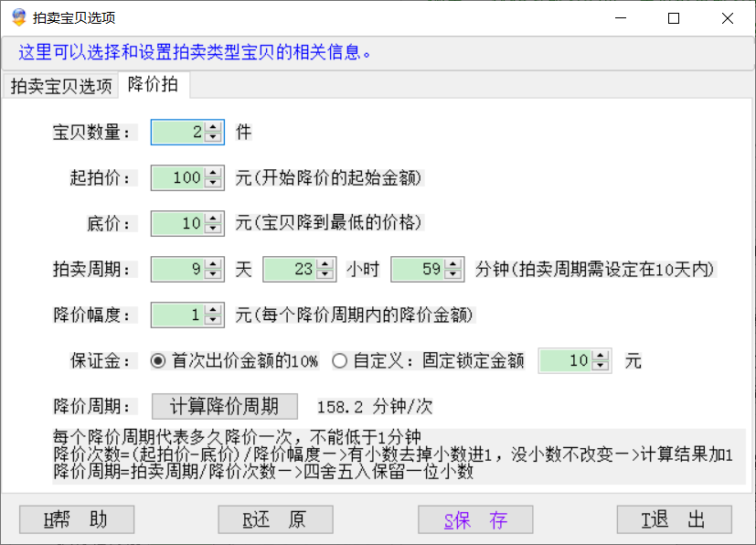Increase the 起拍价 starting price value
The image size is (756, 545).
(214, 173)
